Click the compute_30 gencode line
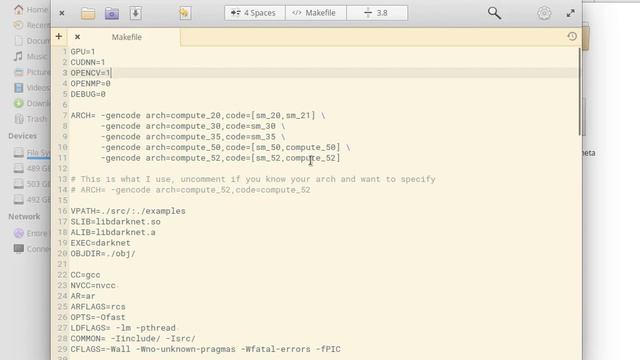Image resolution: width=640 pixels, height=360 pixels. click(193, 126)
